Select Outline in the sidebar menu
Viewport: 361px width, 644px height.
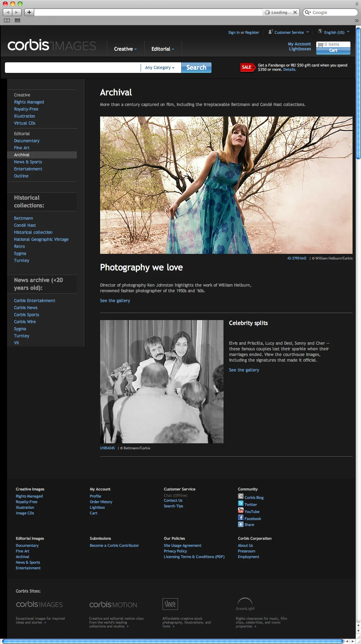(x=21, y=176)
